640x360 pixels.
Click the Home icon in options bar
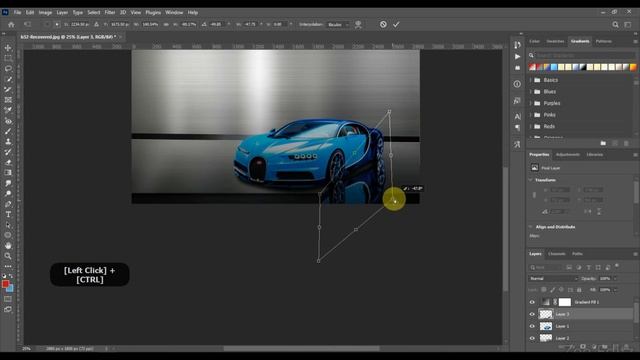11,24
